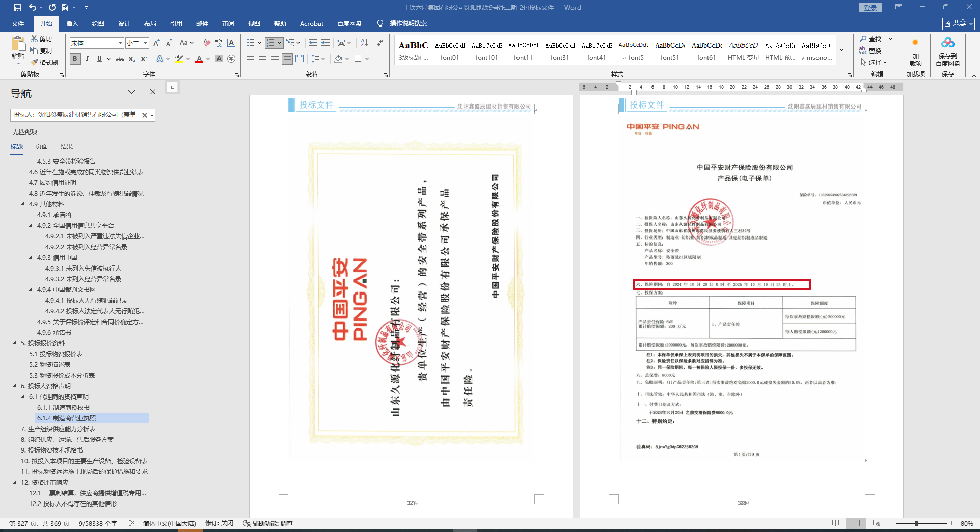Open the add-ins button
This screenshot has width=980, height=532.
916,52
